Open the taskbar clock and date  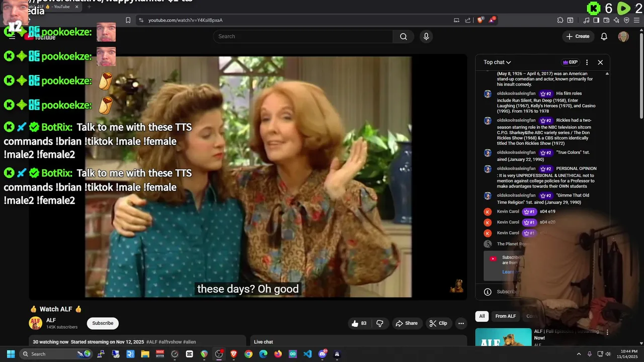tap(627, 354)
